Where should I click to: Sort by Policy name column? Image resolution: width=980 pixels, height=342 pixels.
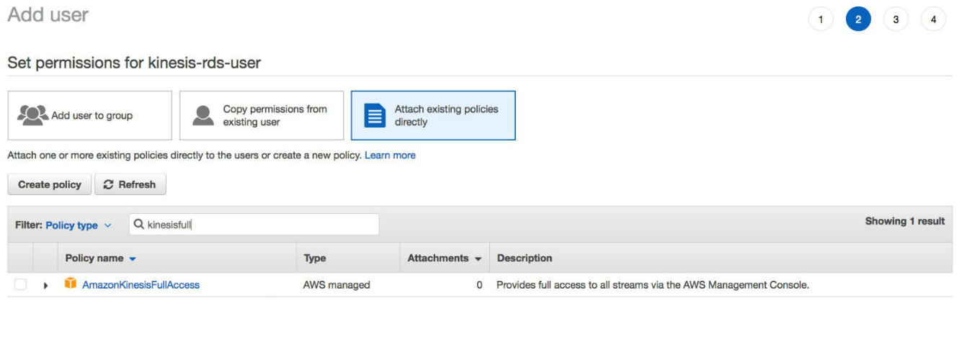pos(101,258)
